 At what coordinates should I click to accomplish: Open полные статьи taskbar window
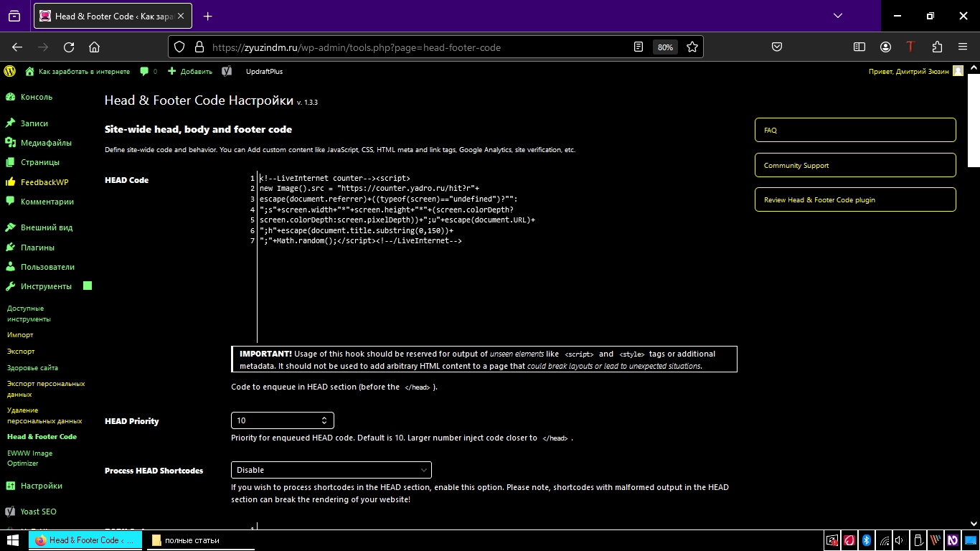pos(200,540)
